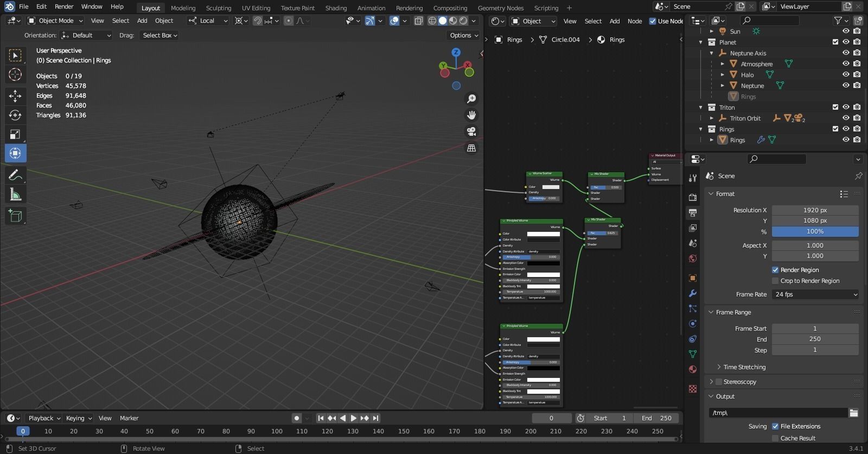This screenshot has width=868, height=454.
Task: Click Frame Range End 250 field
Action: pyautogui.click(x=815, y=339)
